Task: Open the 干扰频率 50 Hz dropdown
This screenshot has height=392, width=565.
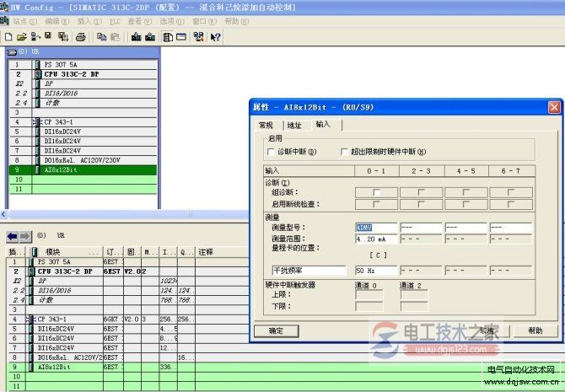Action: pos(376,271)
